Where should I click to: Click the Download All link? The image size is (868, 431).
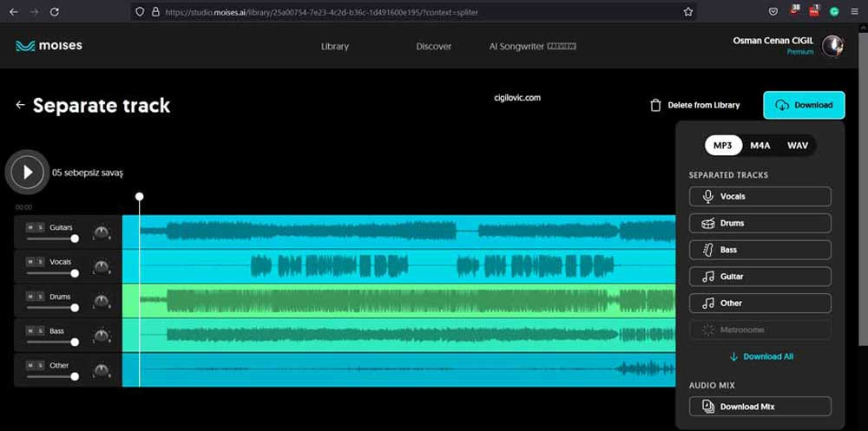coord(760,356)
